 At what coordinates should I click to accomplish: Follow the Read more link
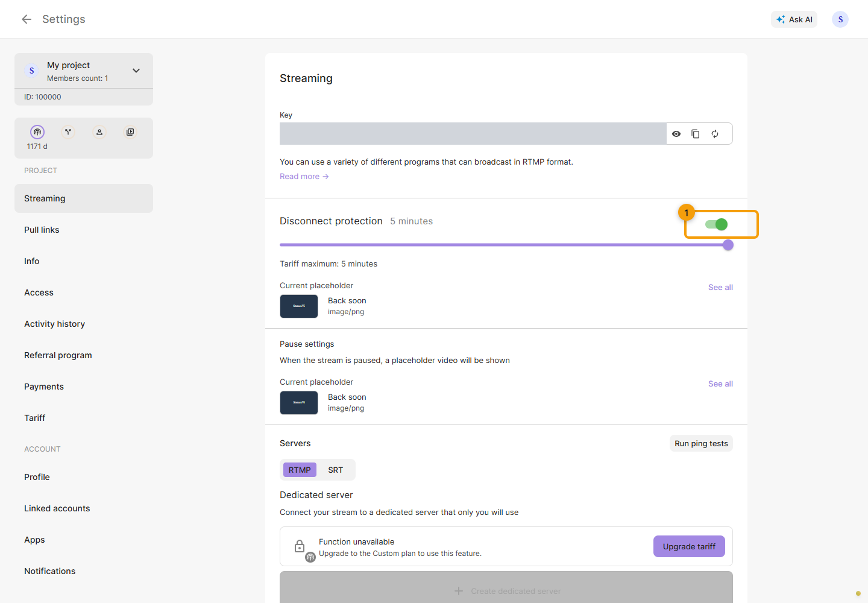point(304,177)
